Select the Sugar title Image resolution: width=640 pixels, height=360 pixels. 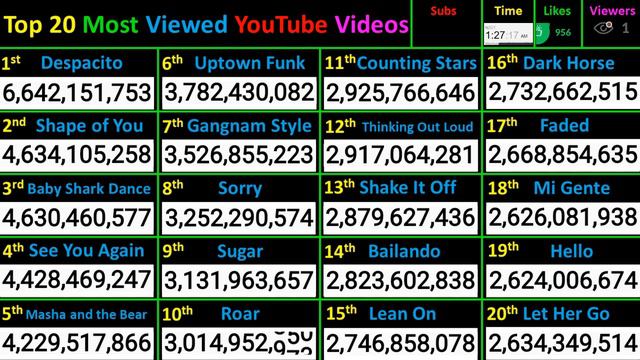click(x=240, y=251)
